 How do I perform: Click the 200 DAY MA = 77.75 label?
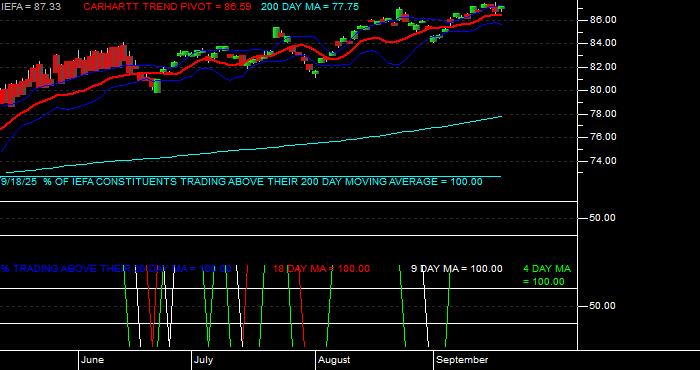point(310,7)
